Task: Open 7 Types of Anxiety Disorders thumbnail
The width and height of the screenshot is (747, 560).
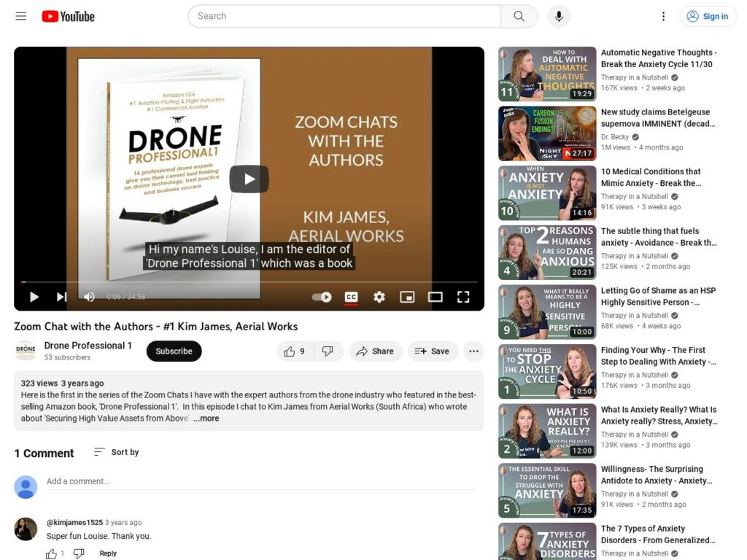Action: [547, 542]
